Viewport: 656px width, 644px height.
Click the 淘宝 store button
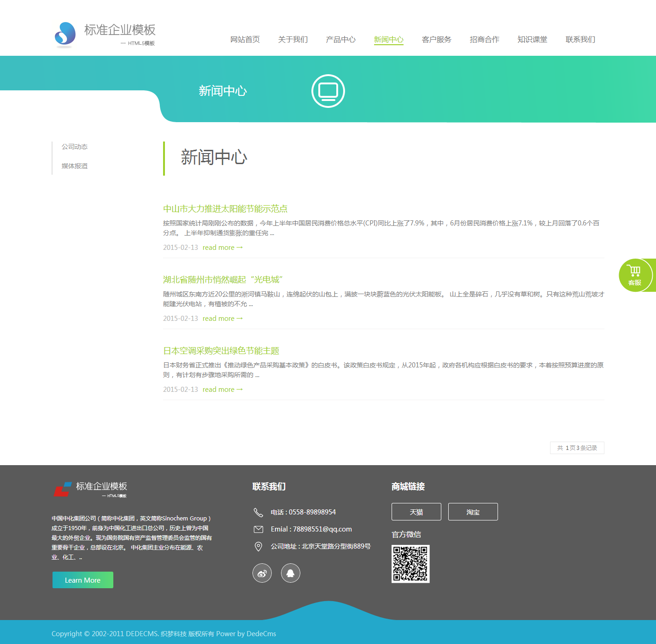coord(473,512)
